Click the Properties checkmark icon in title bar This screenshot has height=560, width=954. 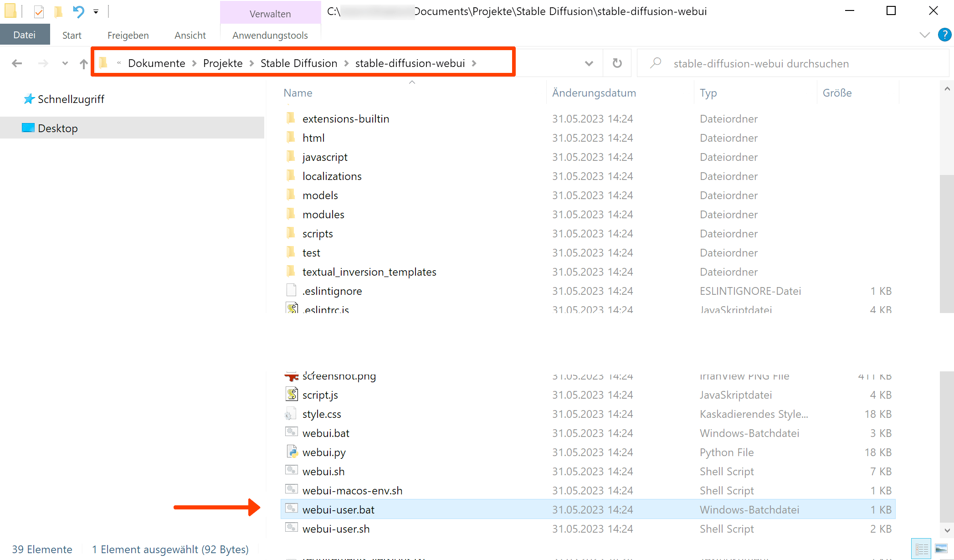[39, 11]
